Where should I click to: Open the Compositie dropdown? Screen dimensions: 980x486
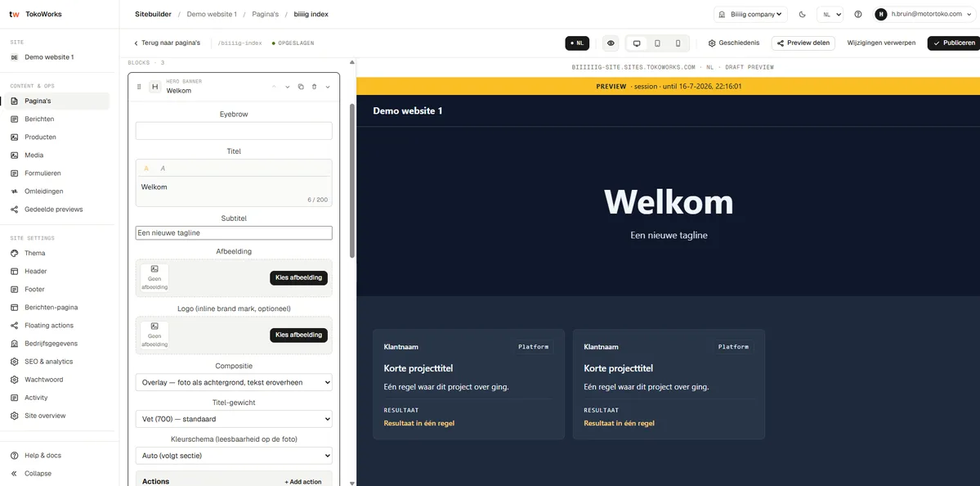[234, 382]
